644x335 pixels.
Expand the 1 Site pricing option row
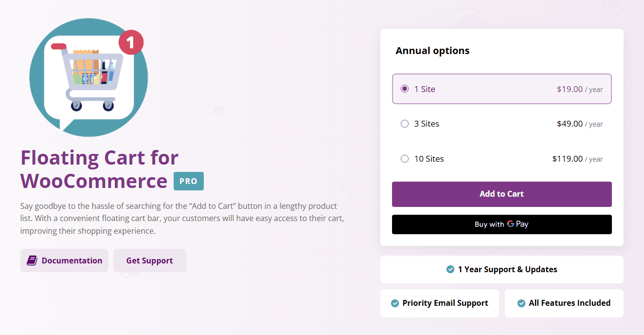click(501, 89)
